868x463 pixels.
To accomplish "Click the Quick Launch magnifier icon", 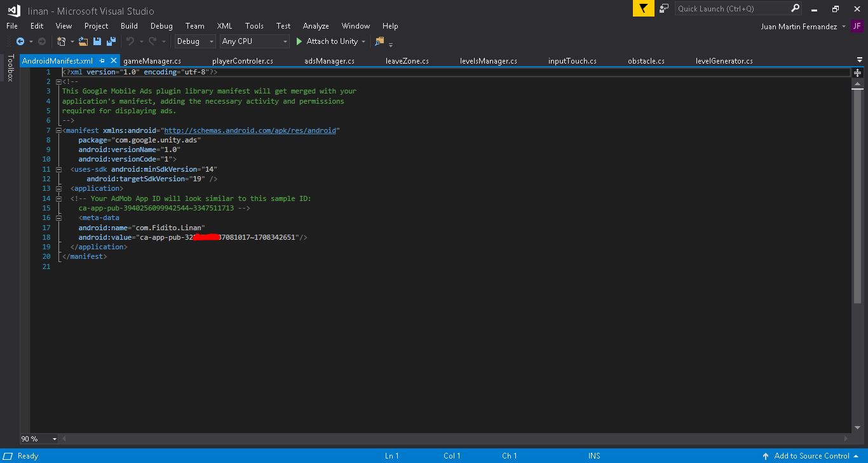I will [795, 8].
